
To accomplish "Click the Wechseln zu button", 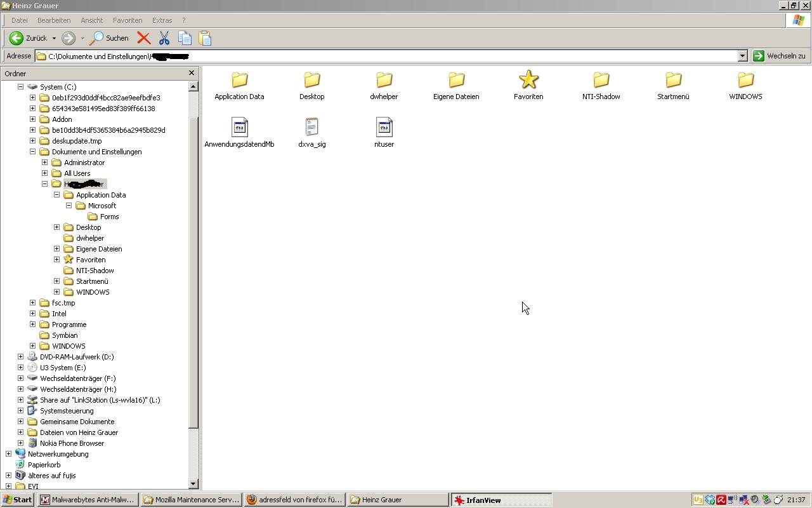I will [779, 56].
